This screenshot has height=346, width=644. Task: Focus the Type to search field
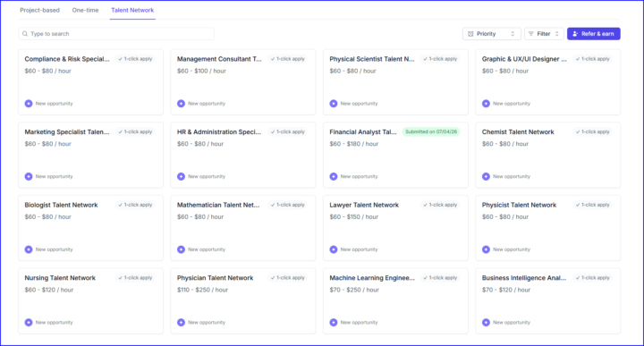point(116,34)
